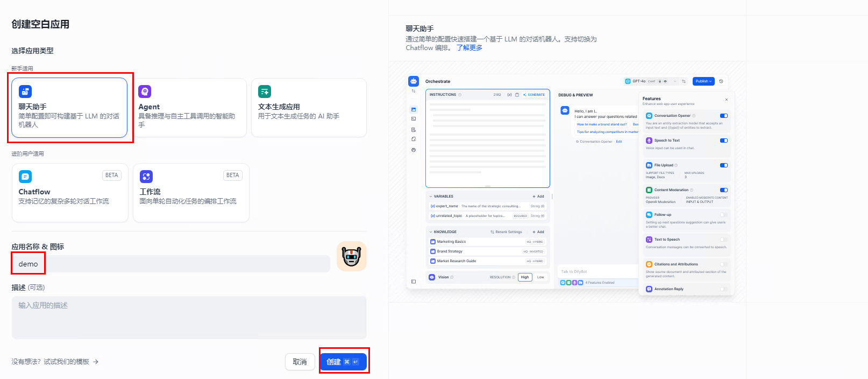Viewport: 868px width, 379px height.
Task: Set Vision resolution to High
Action: [525, 277]
